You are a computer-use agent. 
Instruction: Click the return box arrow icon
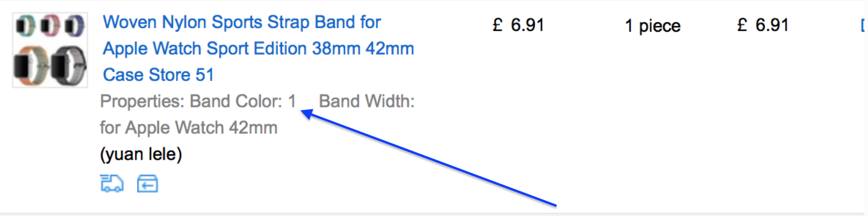pyautogui.click(x=148, y=184)
